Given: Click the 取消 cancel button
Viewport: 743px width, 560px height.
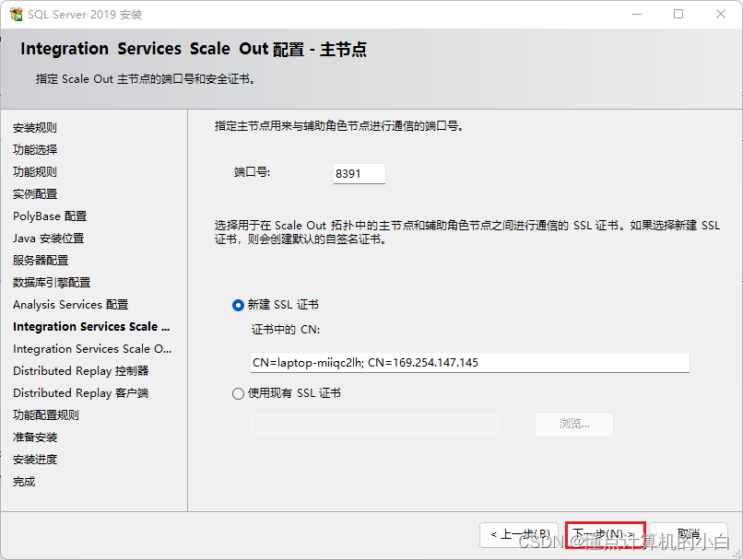Looking at the screenshot, I should 689,535.
